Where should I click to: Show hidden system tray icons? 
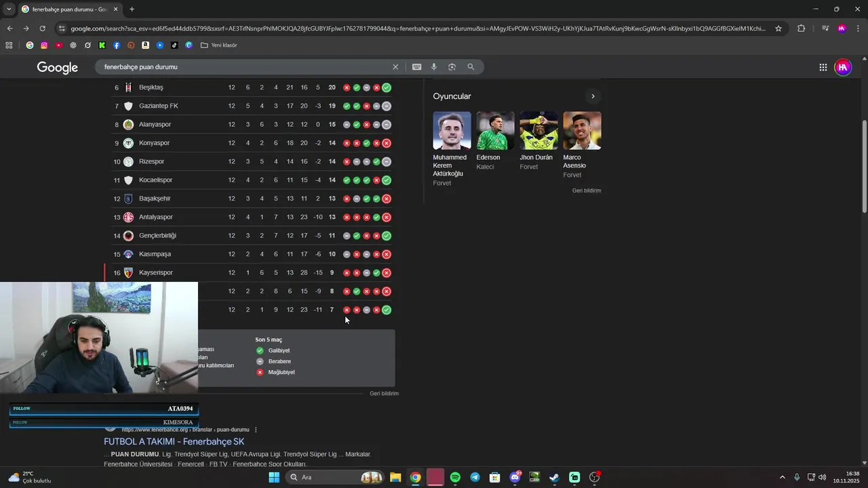[782, 477]
